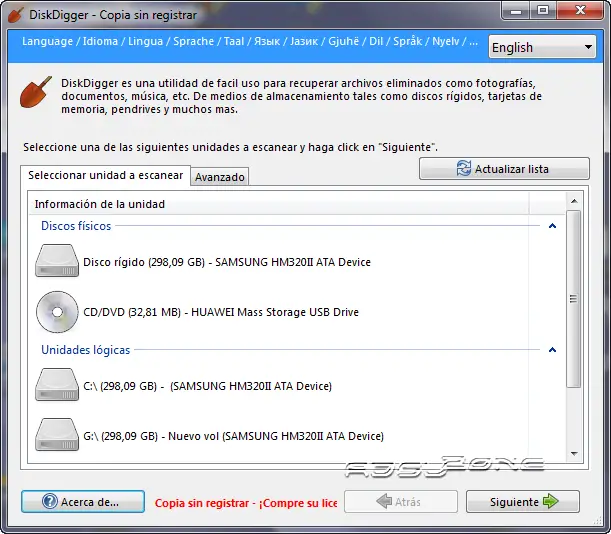Collapse the Discos físicos group
The width and height of the screenshot is (611, 534).
point(552,226)
